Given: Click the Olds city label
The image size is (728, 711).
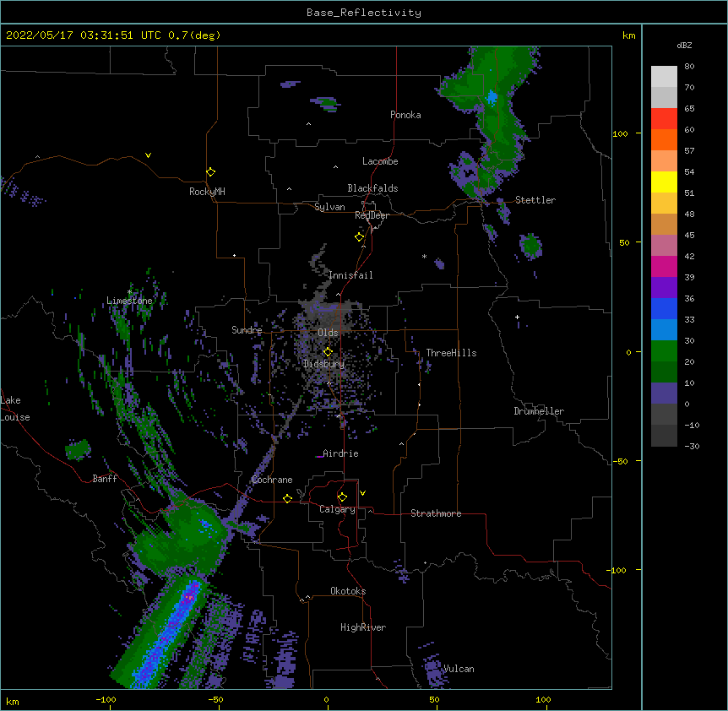Looking at the screenshot, I should (328, 333).
